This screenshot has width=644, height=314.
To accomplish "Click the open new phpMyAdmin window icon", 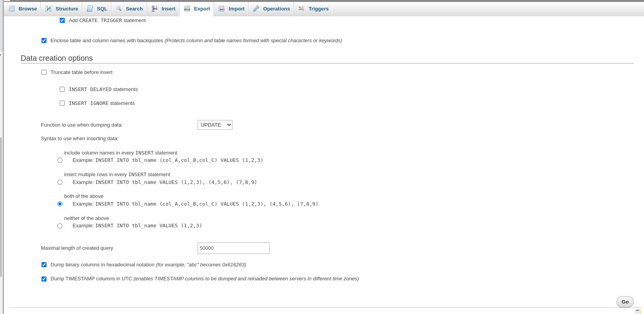I will tap(638, 311).
